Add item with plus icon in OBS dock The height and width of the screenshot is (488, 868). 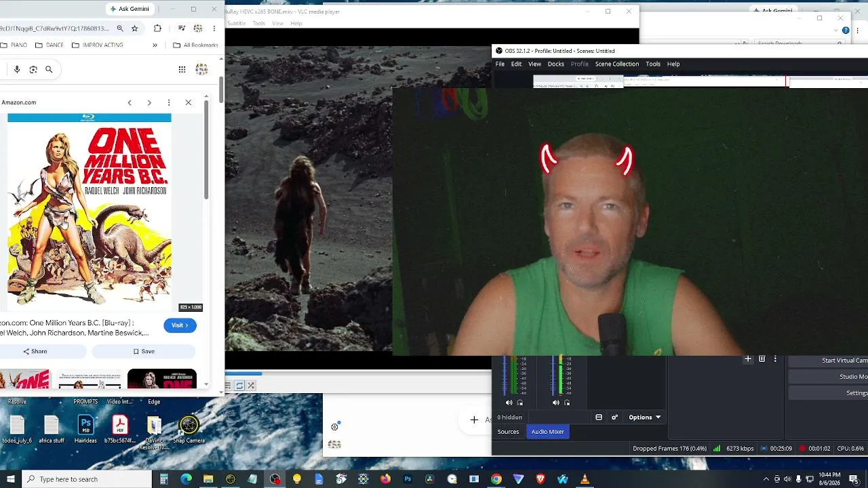click(x=748, y=359)
